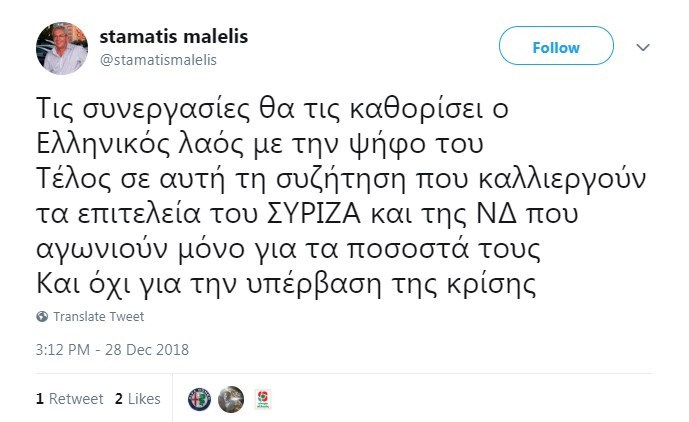Screen dimensions: 689x422
Task: Open the Alfa Romeo logo liker avatar
Action: pos(199,399)
